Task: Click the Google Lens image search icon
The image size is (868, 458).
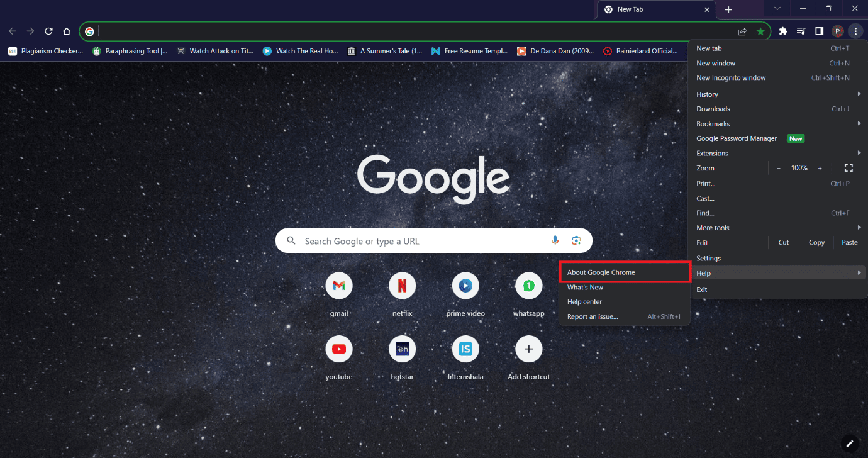Action: 576,241
